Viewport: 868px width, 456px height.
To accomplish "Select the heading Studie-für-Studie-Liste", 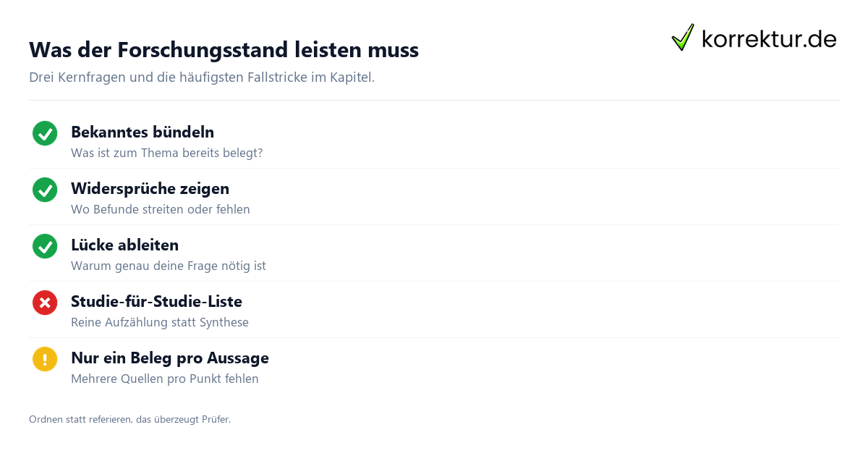I will 156,302.
